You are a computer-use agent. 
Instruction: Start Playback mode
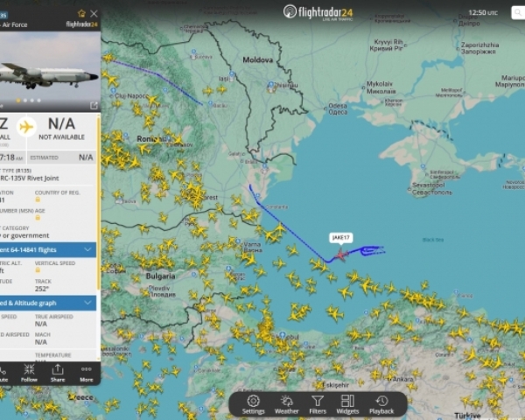click(381, 404)
